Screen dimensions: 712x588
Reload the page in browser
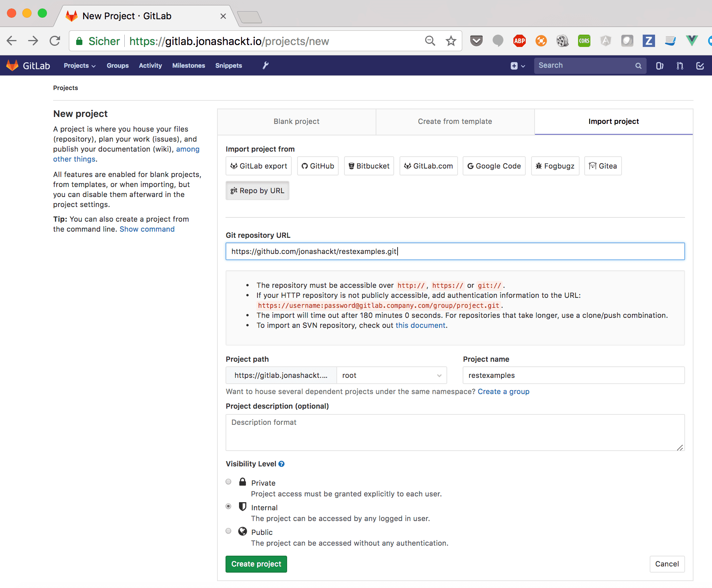[x=55, y=41]
